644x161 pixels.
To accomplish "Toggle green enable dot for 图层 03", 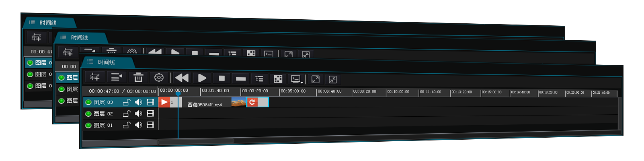I will coord(88,102).
